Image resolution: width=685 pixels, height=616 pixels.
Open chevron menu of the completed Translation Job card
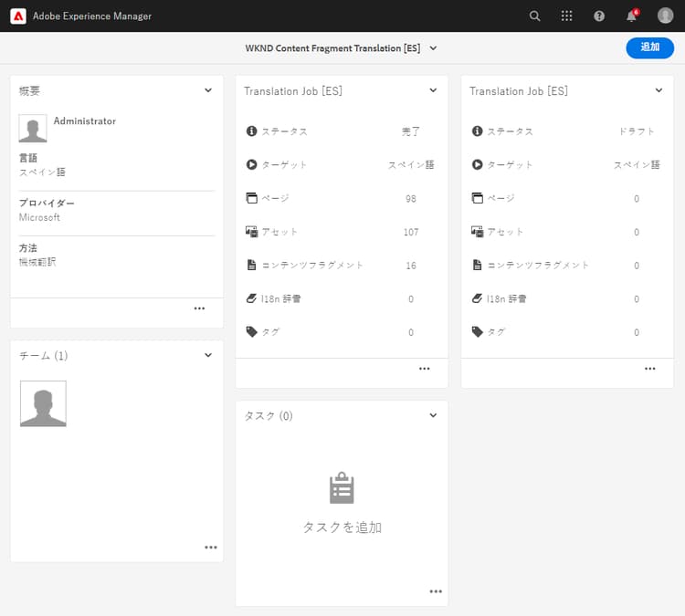(x=433, y=90)
